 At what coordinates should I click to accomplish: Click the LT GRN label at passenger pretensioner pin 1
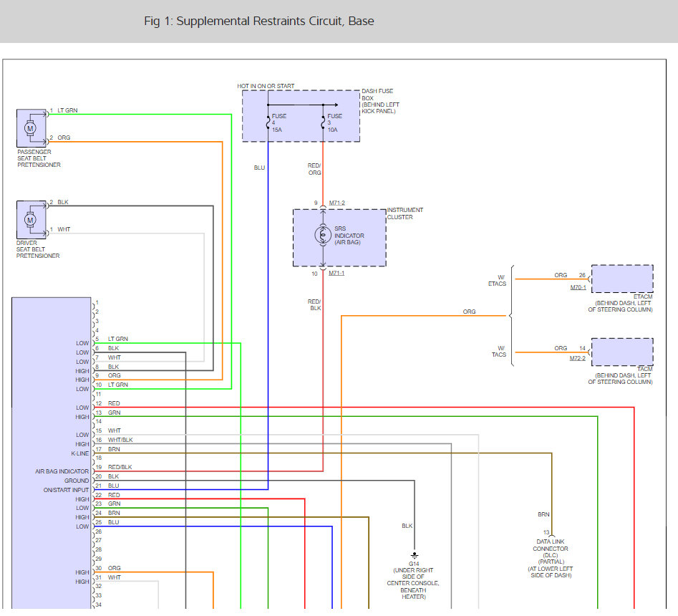tap(67, 110)
